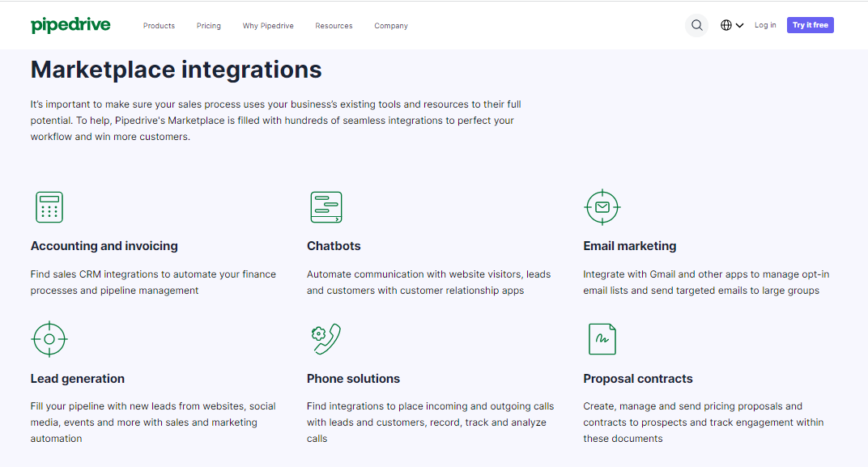The height and width of the screenshot is (467, 868).
Task: Click the Chatbots icon
Action: [326, 207]
